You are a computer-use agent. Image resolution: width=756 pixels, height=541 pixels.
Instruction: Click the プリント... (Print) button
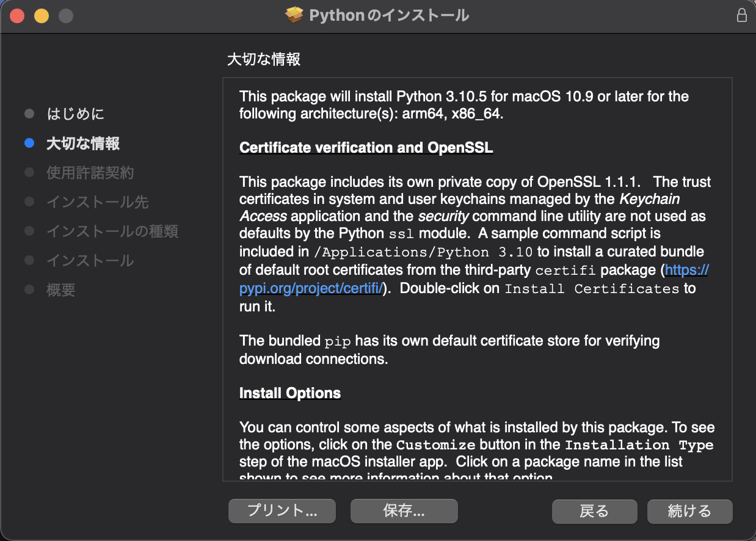point(282,511)
